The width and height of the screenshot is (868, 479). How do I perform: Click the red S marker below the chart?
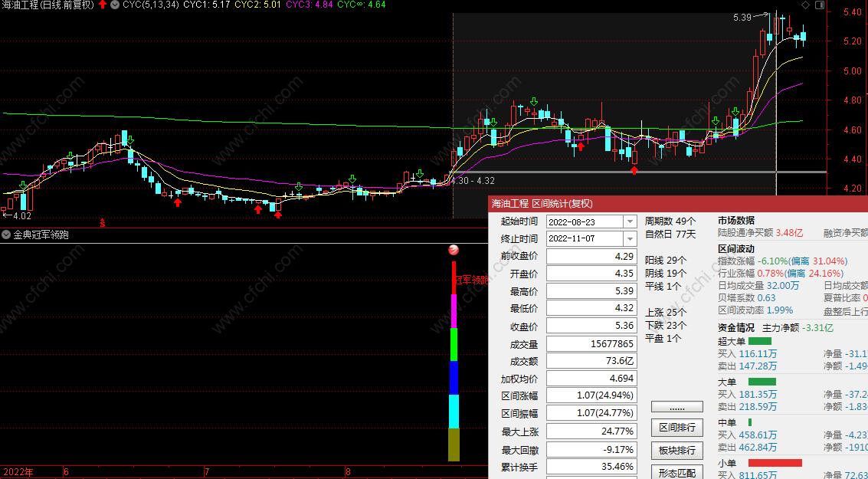[x=103, y=223]
